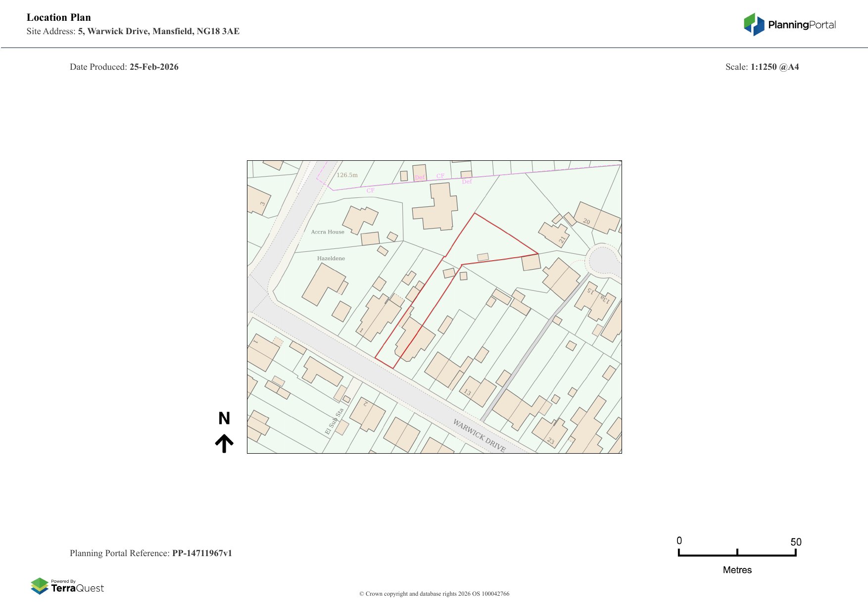The height and width of the screenshot is (614, 868).
Task: Click the TerraQuest brand name text
Action: point(78,588)
